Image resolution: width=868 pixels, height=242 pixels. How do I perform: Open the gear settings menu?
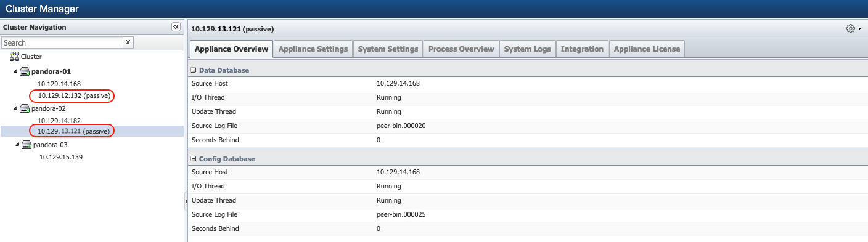[854, 28]
